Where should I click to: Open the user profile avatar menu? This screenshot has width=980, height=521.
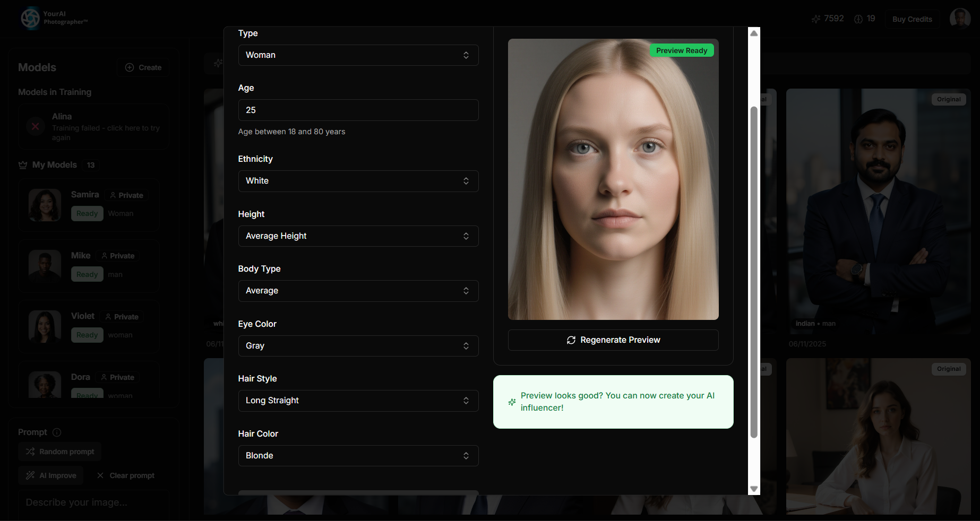point(960,18)
